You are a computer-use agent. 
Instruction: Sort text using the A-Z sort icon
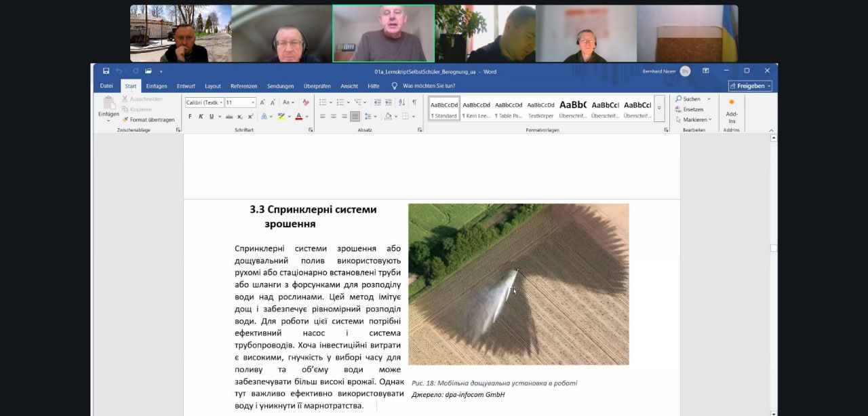point(401,102)
